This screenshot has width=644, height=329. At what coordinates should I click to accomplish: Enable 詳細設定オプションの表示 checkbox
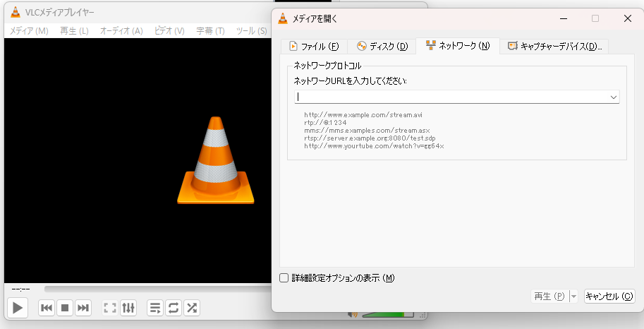(x=284, y=278)
